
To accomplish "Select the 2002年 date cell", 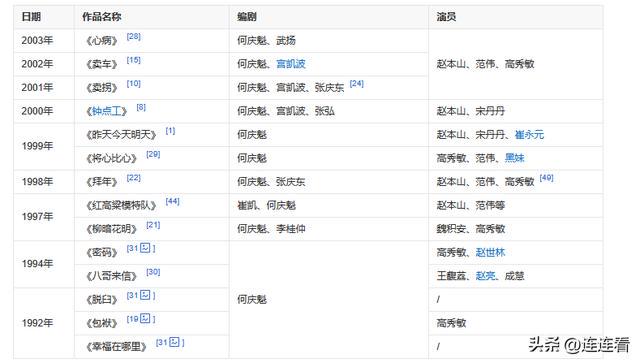I will pyautogui.click(x=44, y=64).
